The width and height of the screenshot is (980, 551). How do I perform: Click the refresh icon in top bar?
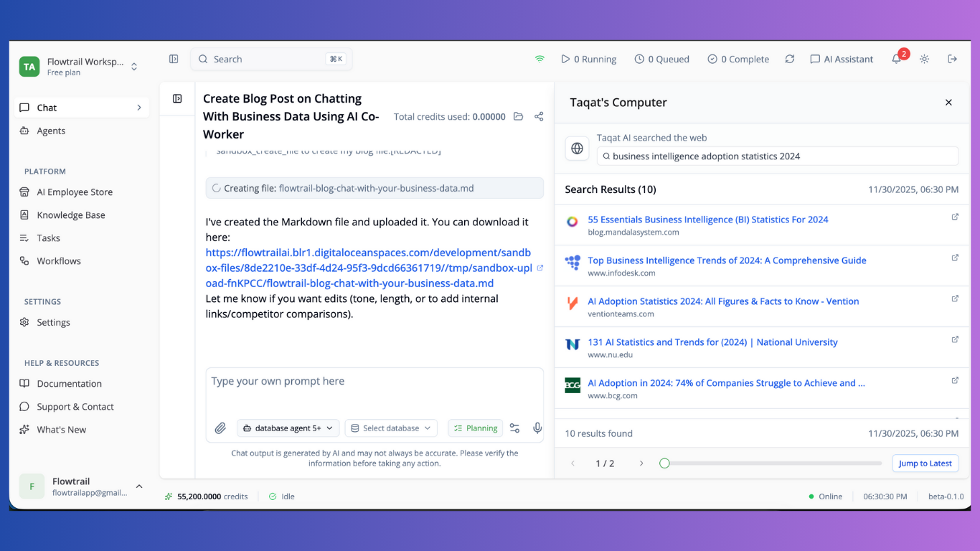tap(790, 60)
